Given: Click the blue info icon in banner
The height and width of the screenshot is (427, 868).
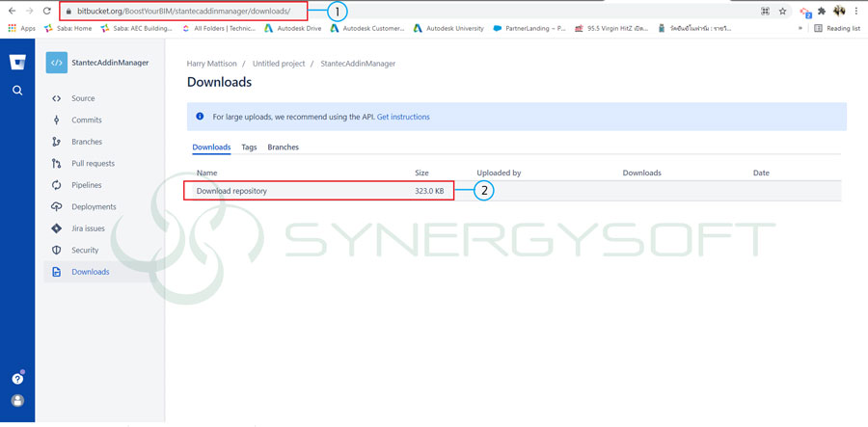Looking at the screenshot, I should tap(200, 117).
